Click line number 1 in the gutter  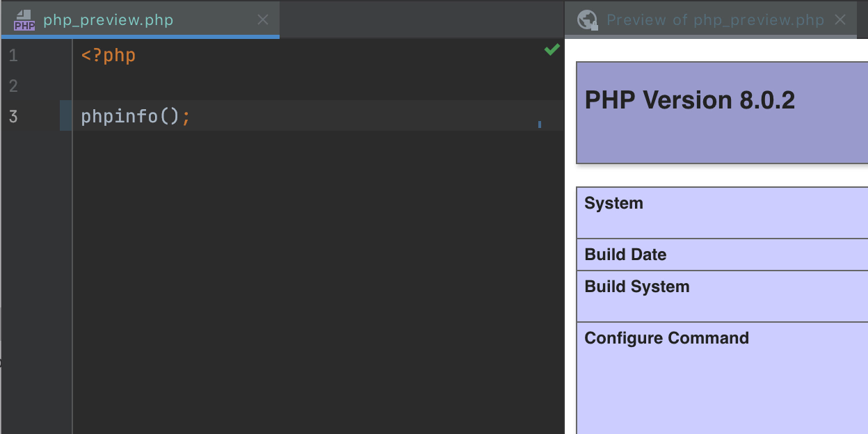click(13, 56)
